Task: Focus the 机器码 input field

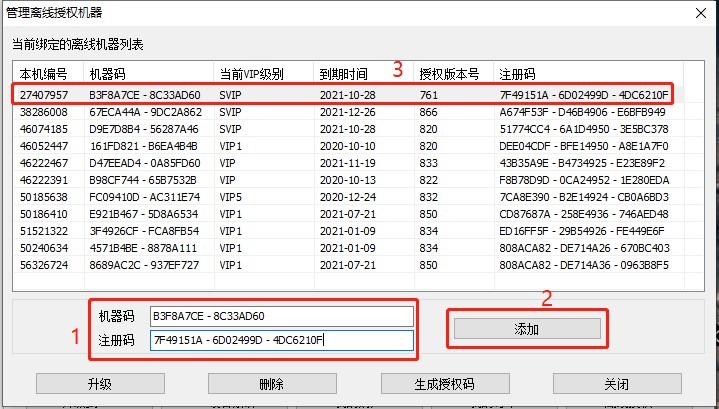Action: tap(280, 316)
